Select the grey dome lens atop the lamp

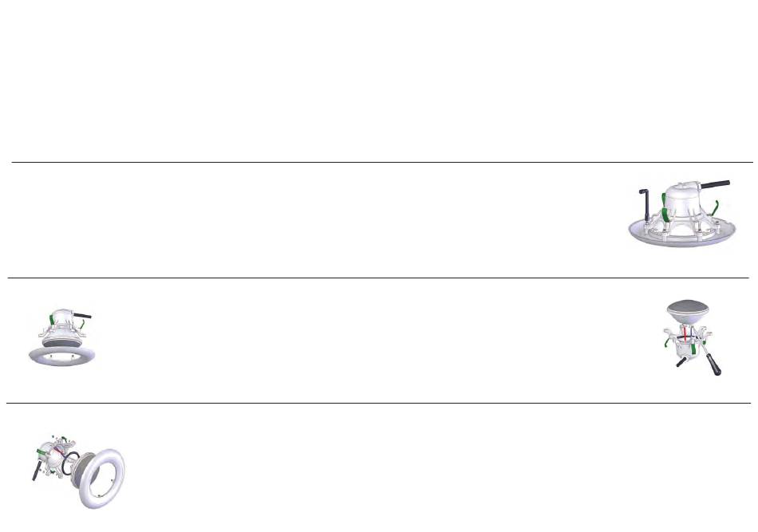(x=688, y=312)
